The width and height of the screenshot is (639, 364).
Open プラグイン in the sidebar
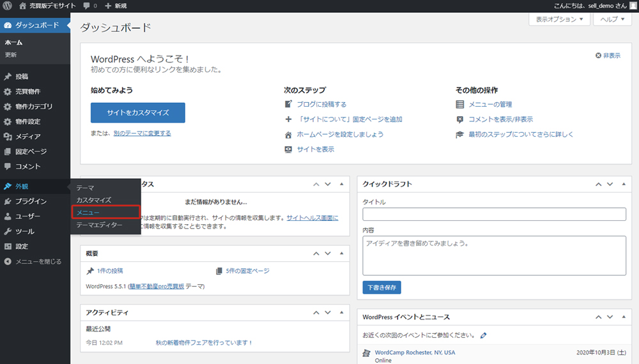coord(30,201)
